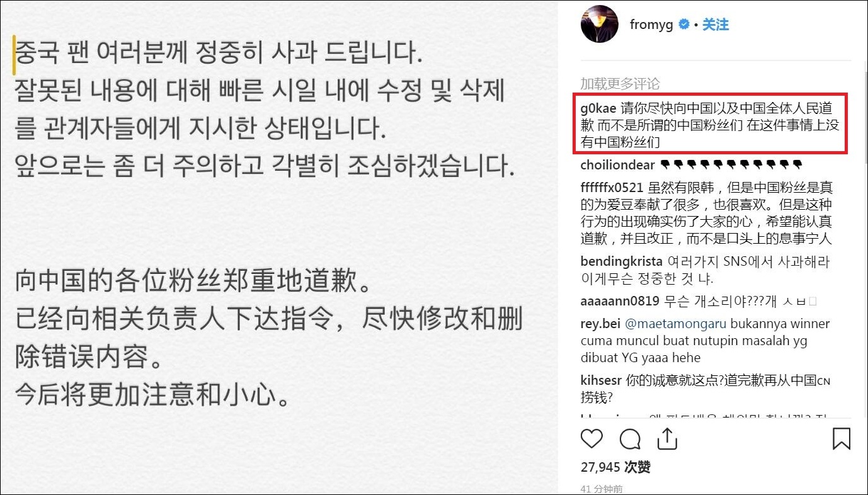View the 27,945 likes list

(615, 467)
